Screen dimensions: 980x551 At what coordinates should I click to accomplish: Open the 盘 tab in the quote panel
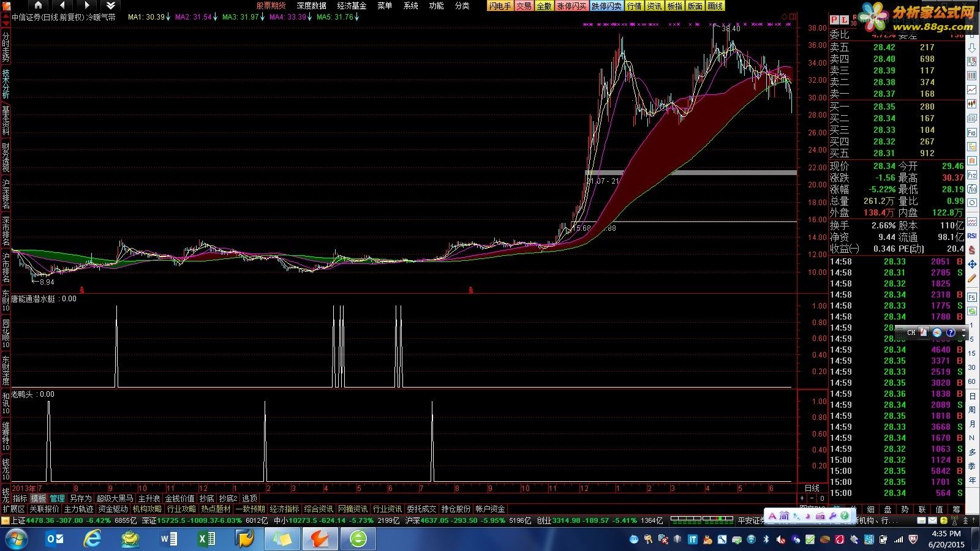(888, 509)
